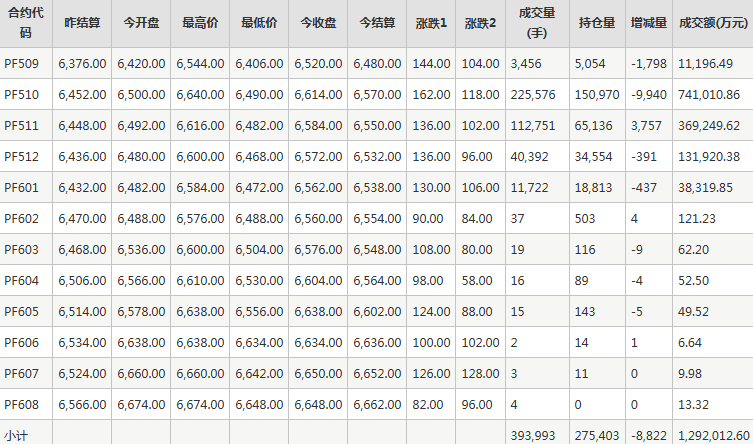Click PF512 open interest 34,554
The image size is (753, 444).
pos(594,156)
